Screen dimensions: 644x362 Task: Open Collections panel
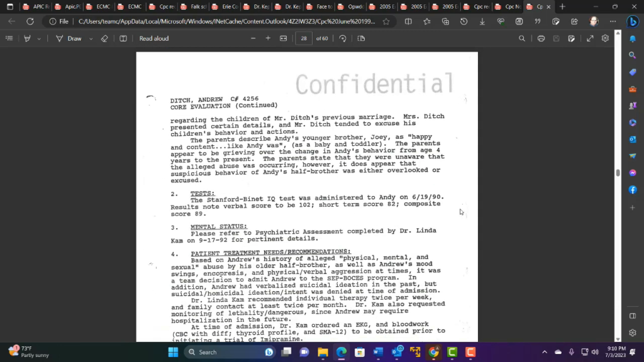445,21
